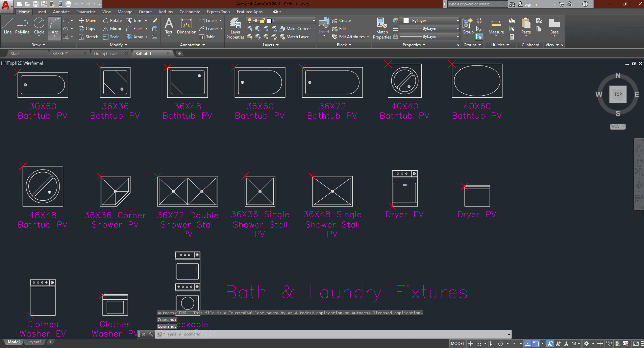Activate the Circle tool
This screenshot has height=348, width=644.
coord(39,26)
